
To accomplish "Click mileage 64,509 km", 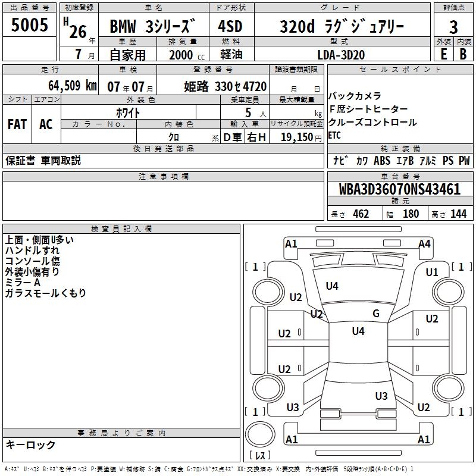I will point(73,85).
